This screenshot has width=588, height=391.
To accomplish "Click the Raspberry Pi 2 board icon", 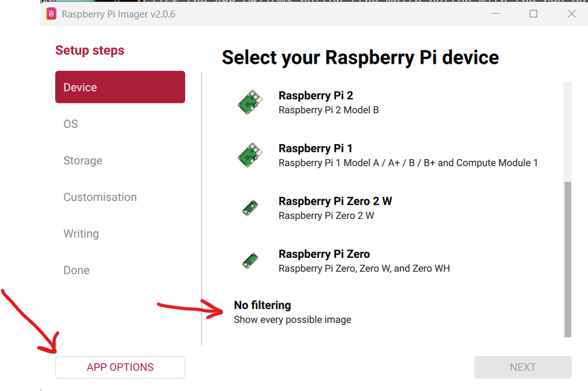I will 249,103.
